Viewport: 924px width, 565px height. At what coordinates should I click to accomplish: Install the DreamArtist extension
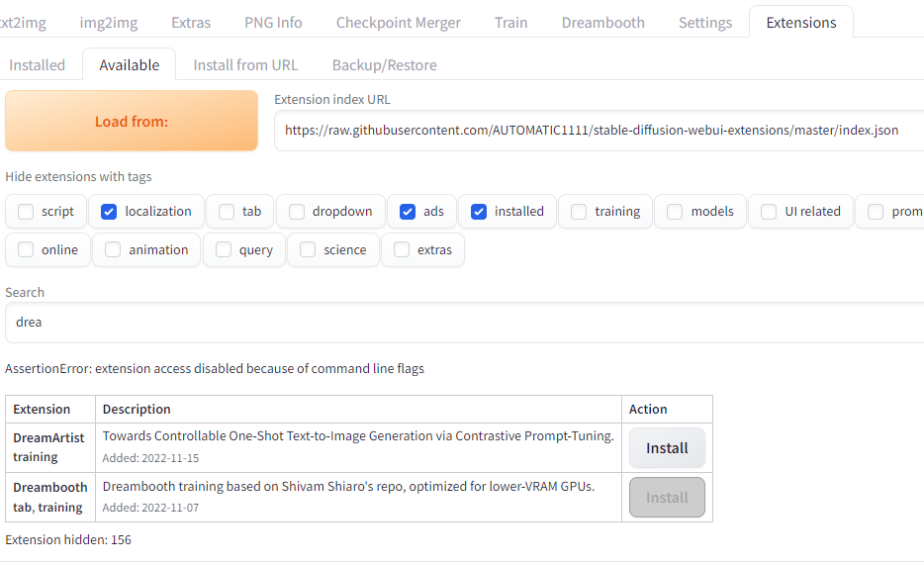point(667,448)
